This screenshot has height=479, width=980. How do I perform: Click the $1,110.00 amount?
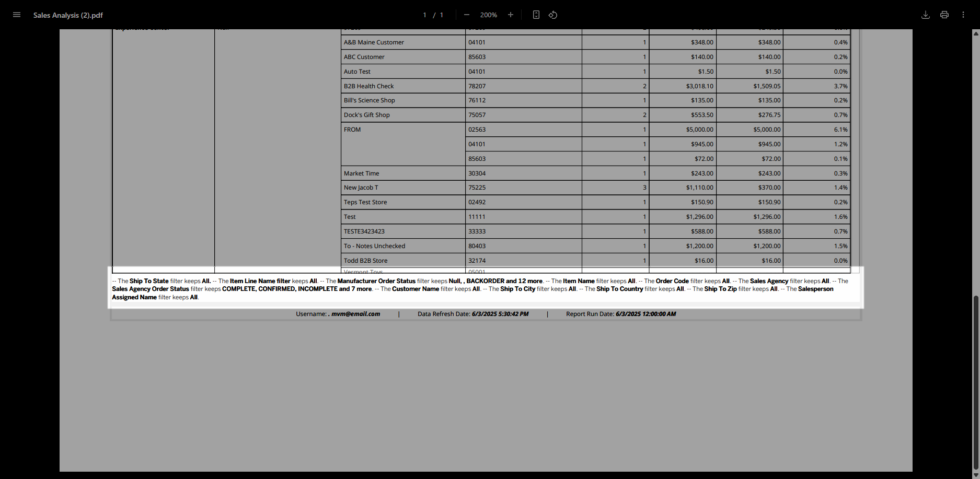point(700,188)
